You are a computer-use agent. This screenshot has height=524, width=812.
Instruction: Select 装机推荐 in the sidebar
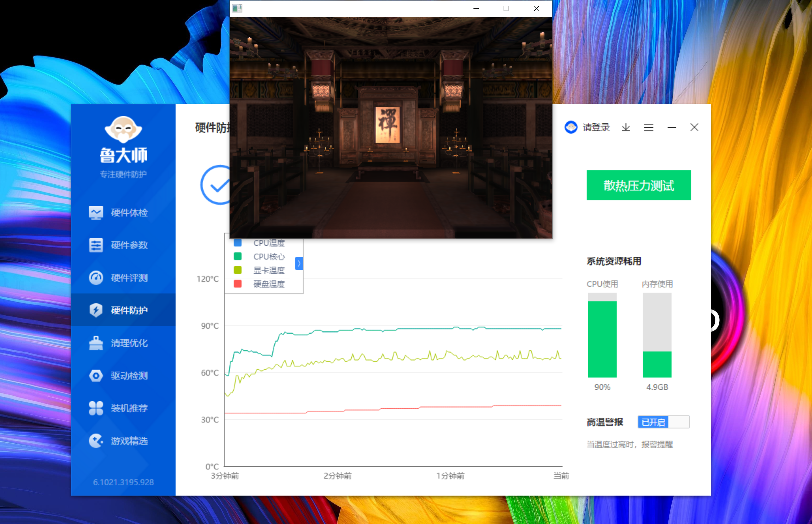pos(123,408)
